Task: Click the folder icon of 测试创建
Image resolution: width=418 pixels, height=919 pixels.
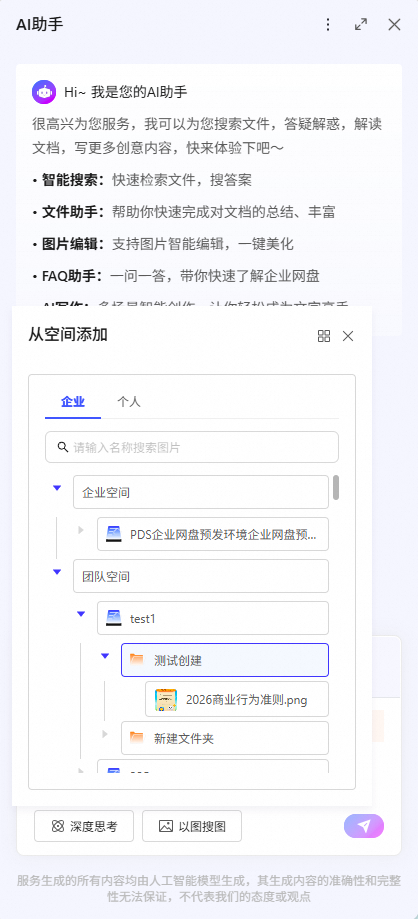Action: [137, 660]
